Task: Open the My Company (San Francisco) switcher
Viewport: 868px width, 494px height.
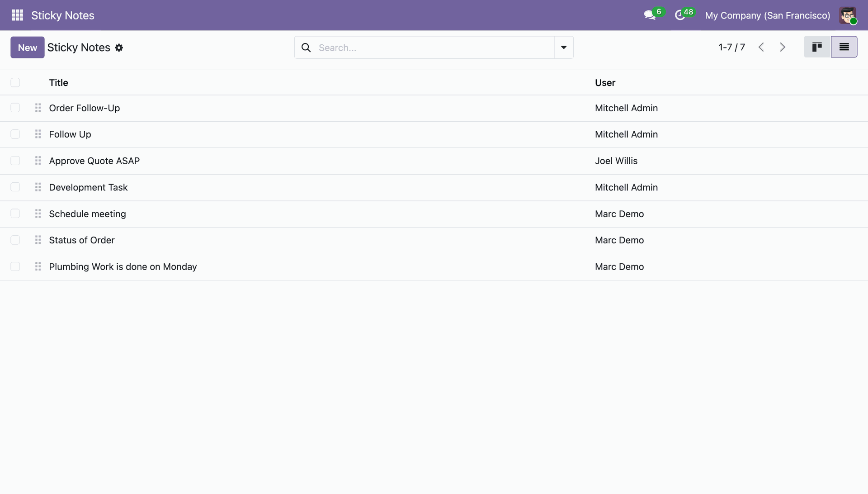Action: 767,15
